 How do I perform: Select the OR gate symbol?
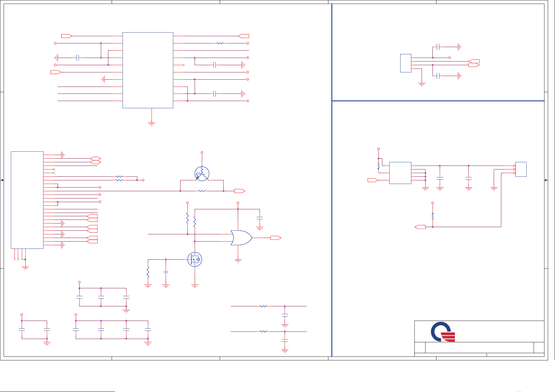241,238
